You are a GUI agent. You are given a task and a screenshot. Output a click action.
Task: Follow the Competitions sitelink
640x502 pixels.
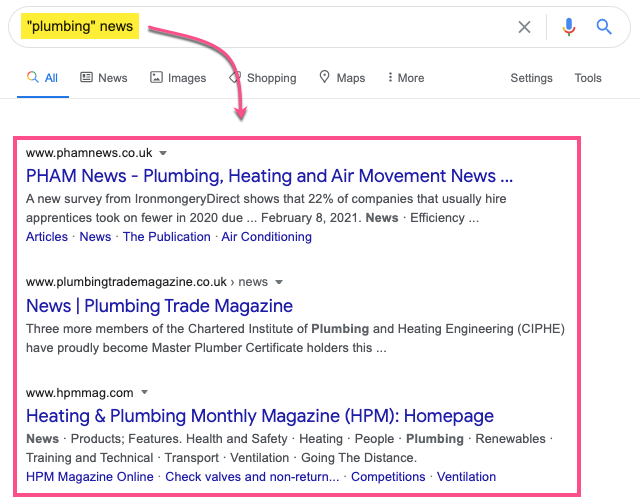pos(388,477)
